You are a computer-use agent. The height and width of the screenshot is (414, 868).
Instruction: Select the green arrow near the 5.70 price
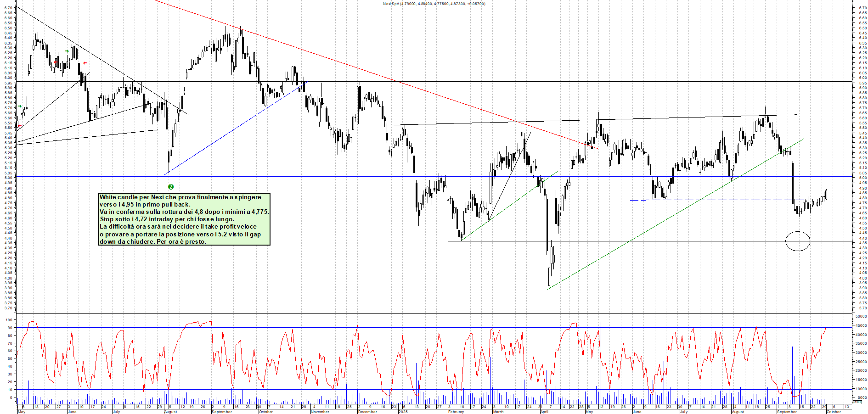pos(20,106)
